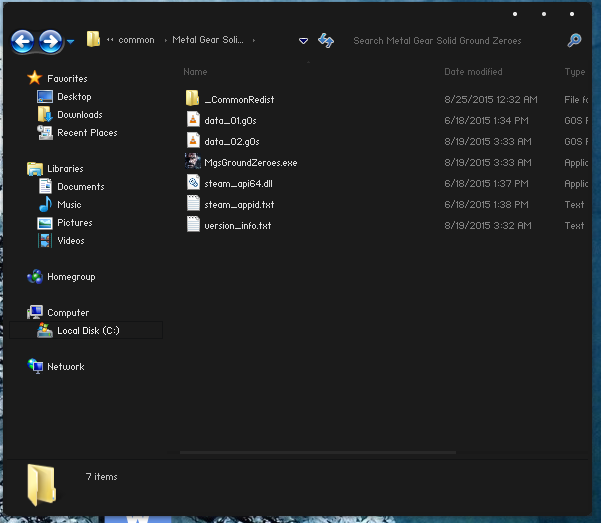Open Network in navigation pane
The width and height of the screenshot is (601, 523).
[x=66, y=367]
